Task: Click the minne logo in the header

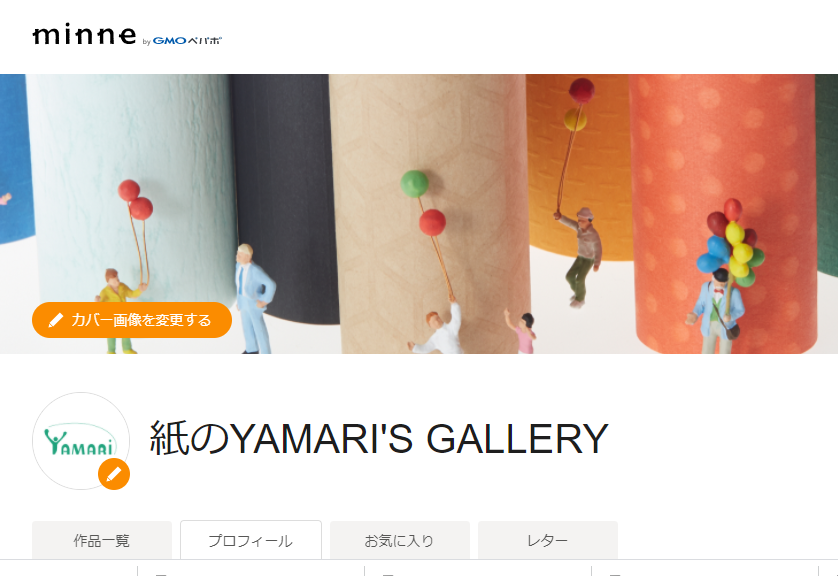Action: coord(84,35)
